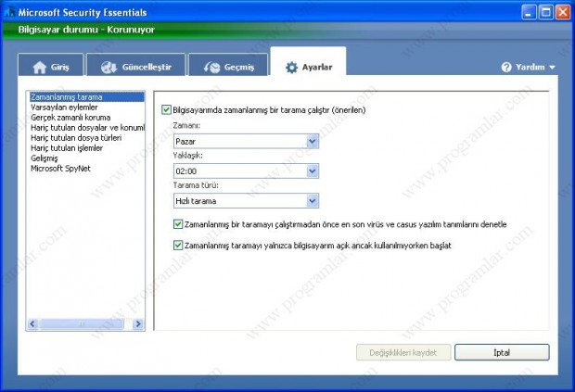Click 'Bilgisayar durumu - Korunuyor' status text

click(x=86, y=30)
